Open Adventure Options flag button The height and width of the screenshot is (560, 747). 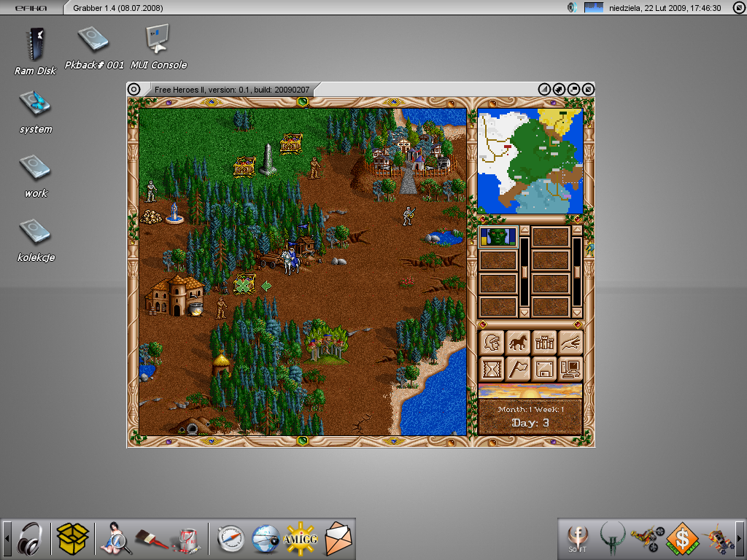tap(518, 368)
